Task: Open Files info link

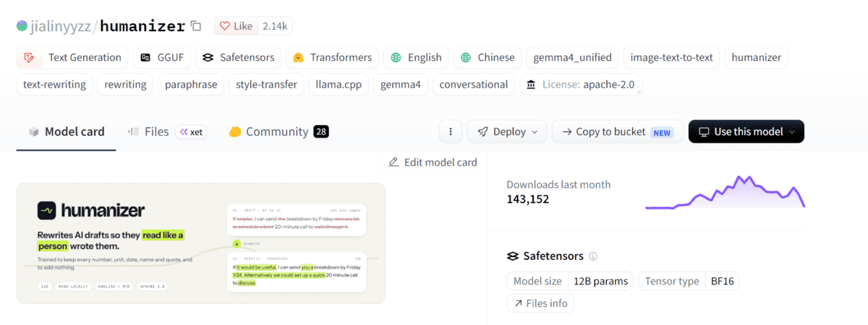Action: (x=540, y=303)
